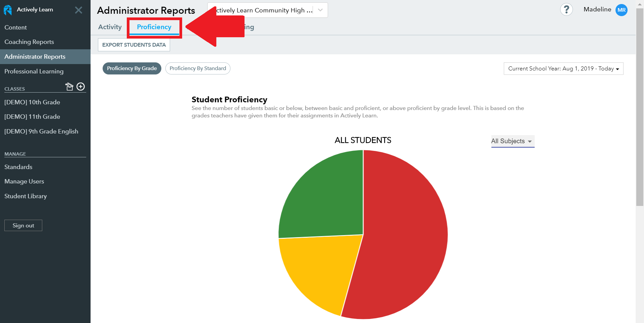
Task: Collapse the sidebar with the X icon
Action: (78, 10)
